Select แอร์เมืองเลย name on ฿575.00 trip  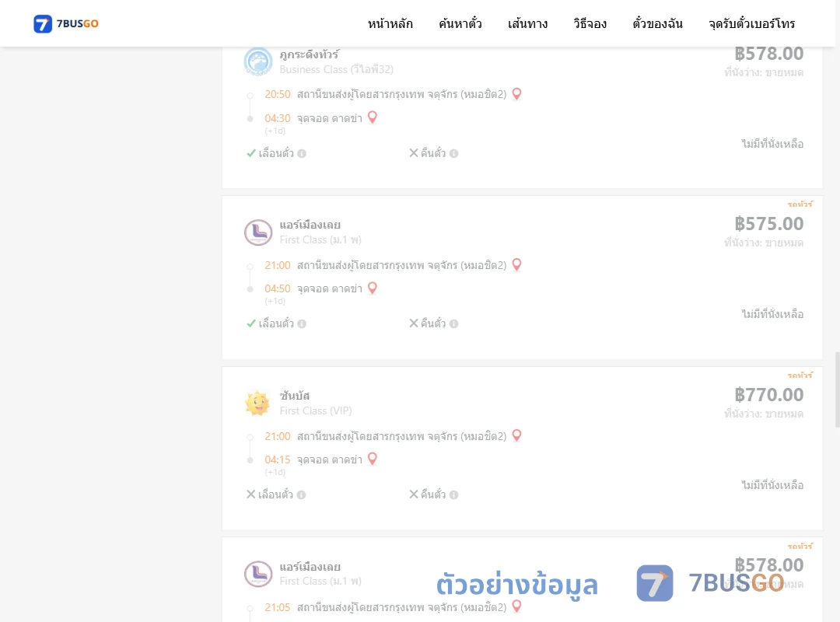click(310, 225)
